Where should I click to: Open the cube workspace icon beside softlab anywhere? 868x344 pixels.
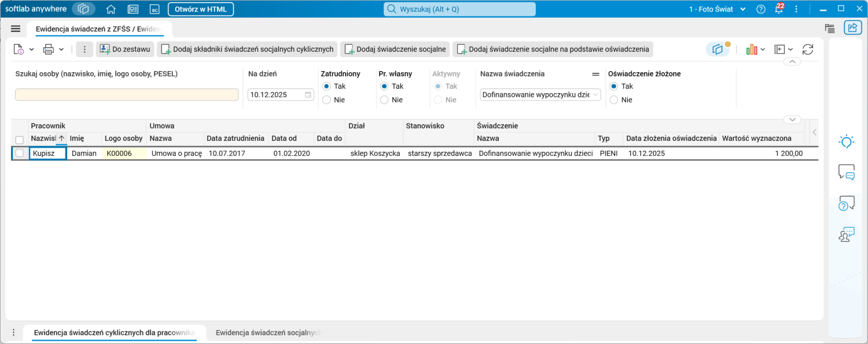click(x=84, y=9)
